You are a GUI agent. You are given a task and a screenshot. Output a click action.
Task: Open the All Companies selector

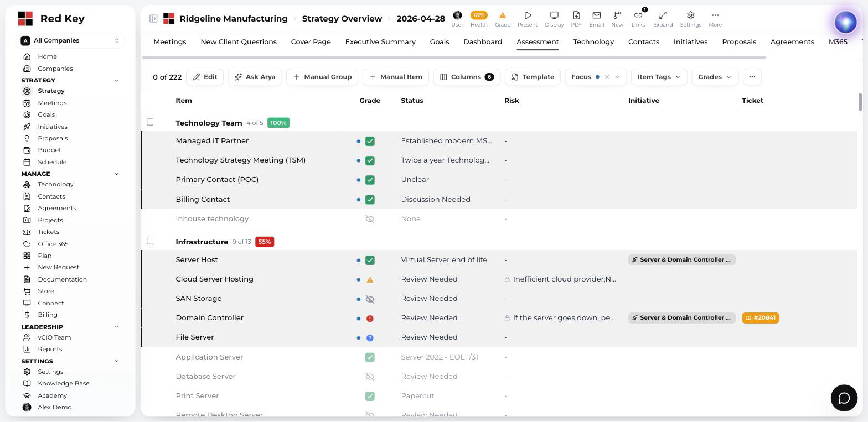click(71, 40)
